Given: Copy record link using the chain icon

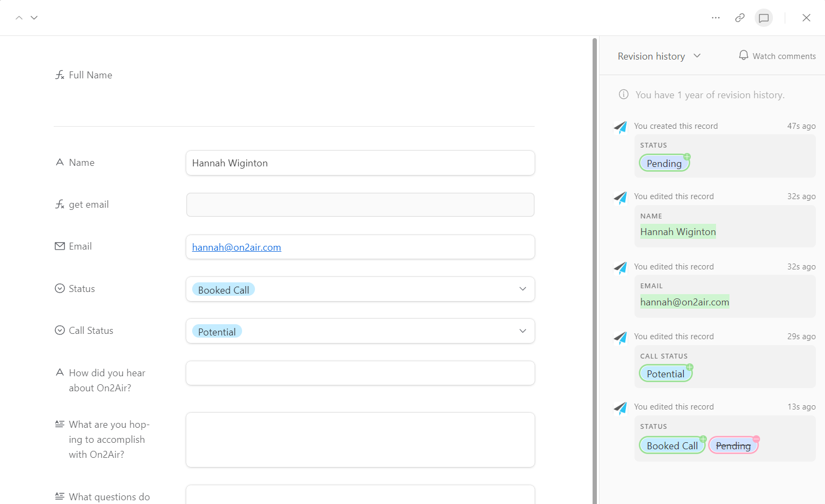Looking at the screenshot, I should click(740, 17).
